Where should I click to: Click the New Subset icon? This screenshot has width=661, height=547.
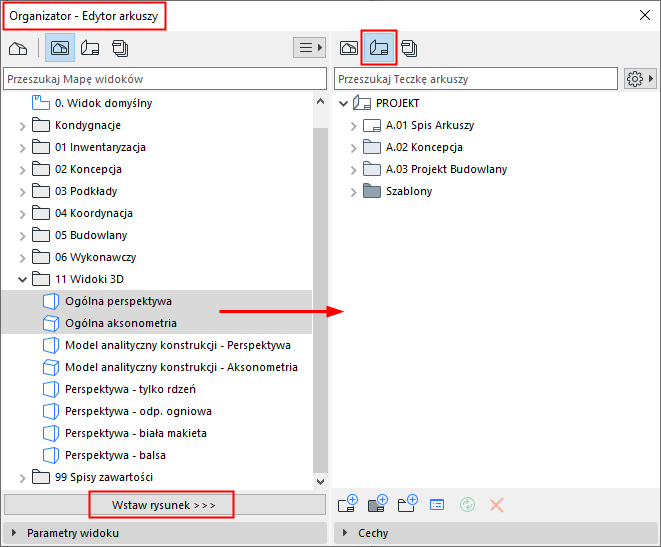(408, 503)
